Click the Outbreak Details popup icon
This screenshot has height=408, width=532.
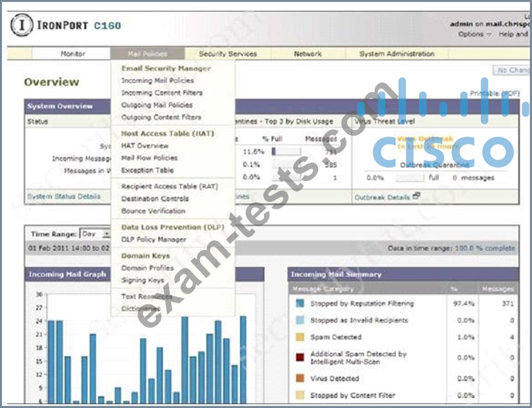[416, 196]
